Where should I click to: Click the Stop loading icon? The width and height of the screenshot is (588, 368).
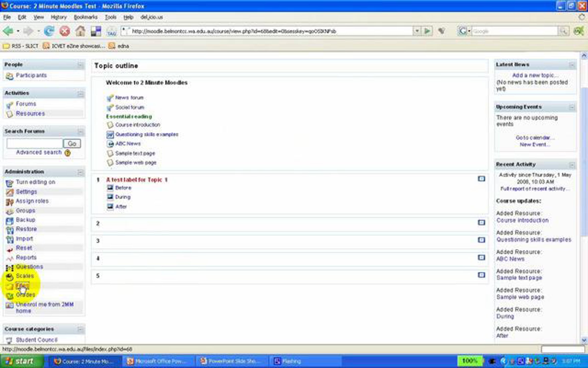click(65, 31)
